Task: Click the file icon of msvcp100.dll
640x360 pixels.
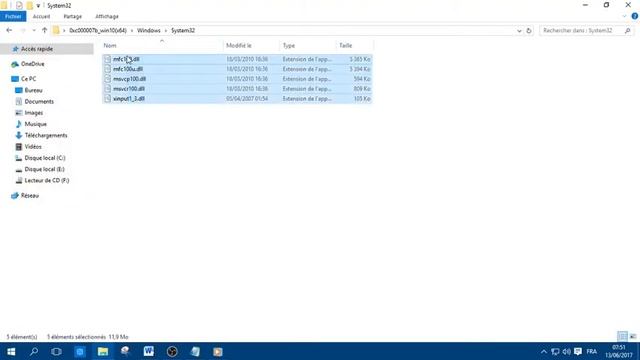Action: 108,79
